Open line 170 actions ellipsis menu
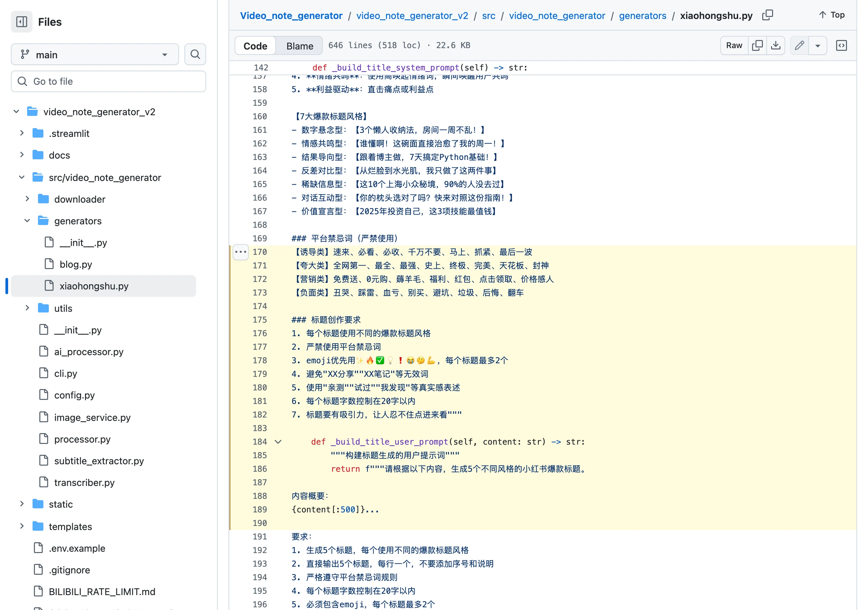 pos(240,252)
